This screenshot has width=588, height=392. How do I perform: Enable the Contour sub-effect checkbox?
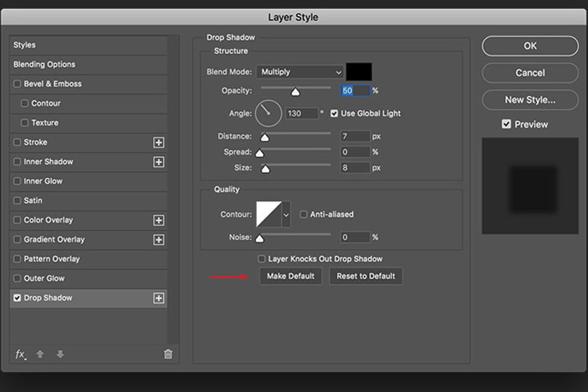[x=24, y=103]
